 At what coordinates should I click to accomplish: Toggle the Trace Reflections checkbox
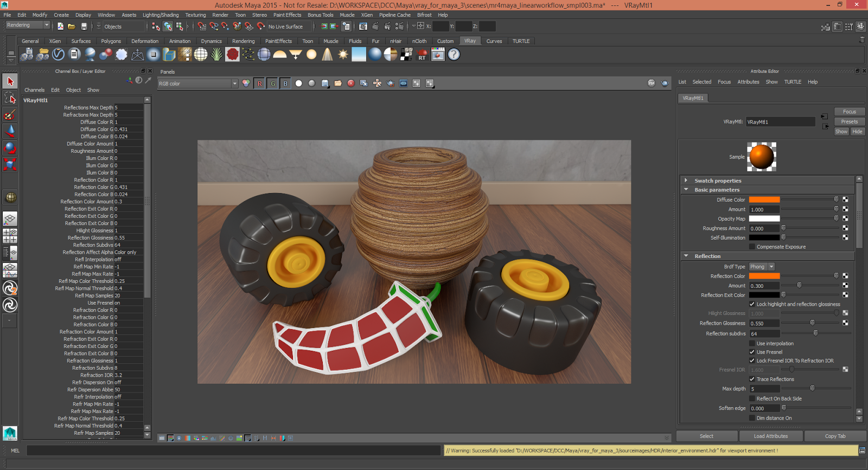click(752, 379)
